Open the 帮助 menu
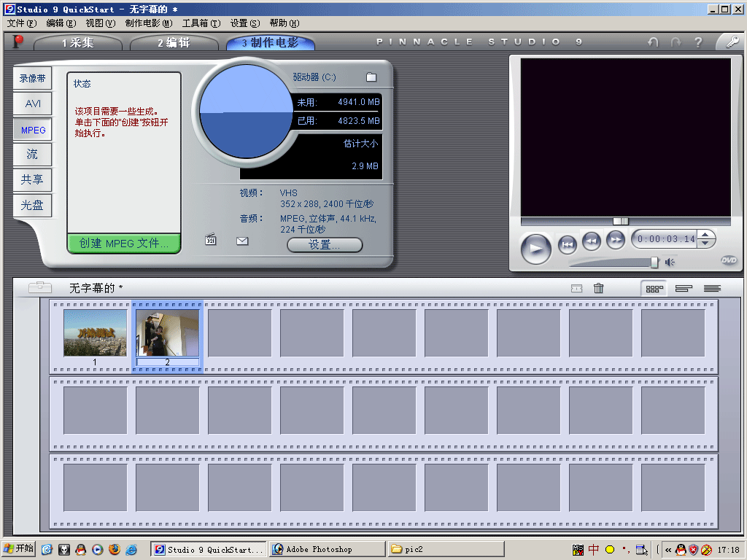Viewport: 747px width, 560px height. coord(285,23)
